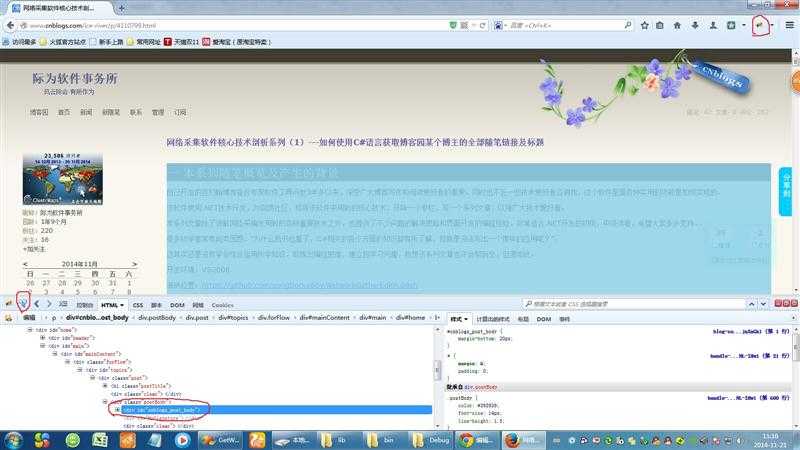Click the Firebug CSS search field
Viewport: 800px width, 450px height.
634,304
